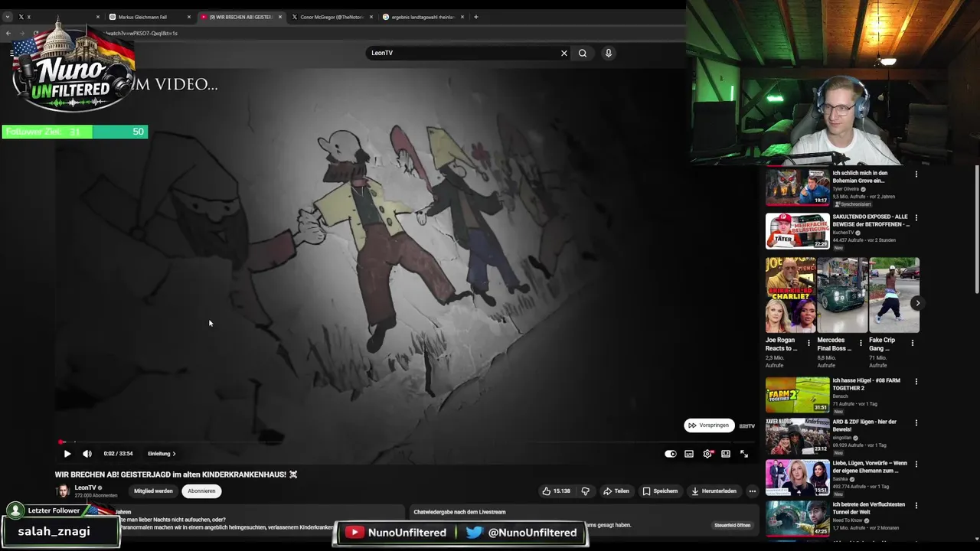Click the KuchenTV channel name

[843, 233]
